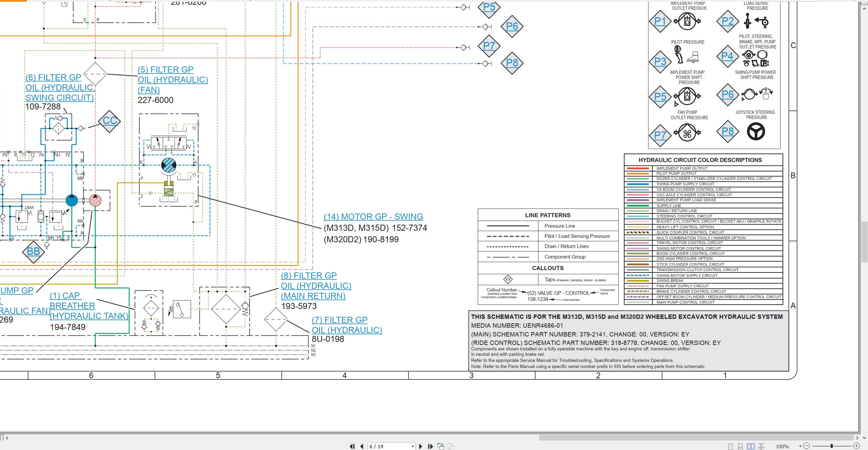Open the (1) CAP BREATHER link
The width and height of the screenshot is (868, 450).
pos(89,306)
